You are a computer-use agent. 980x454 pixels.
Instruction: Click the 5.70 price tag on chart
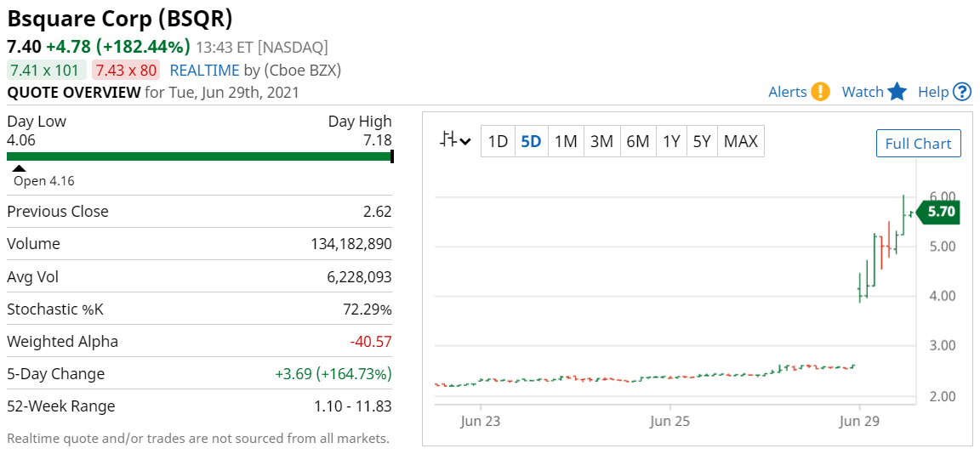[x=938, y=212]
